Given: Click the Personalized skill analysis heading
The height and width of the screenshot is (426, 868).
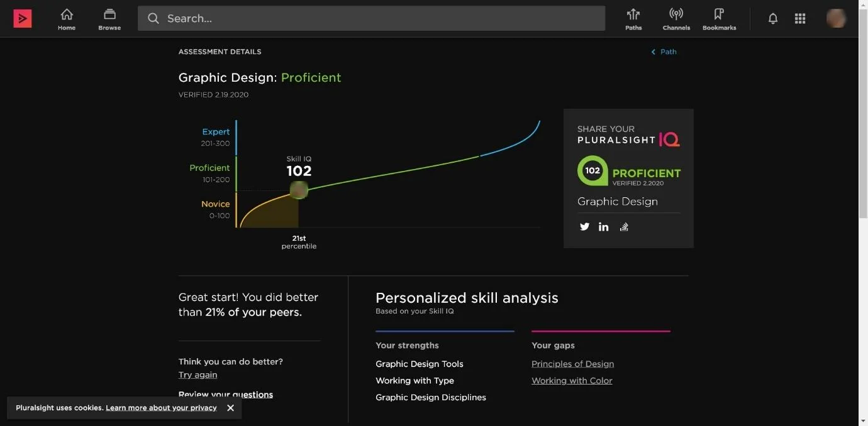Looking at the screenshot, I should pos(467,298).
